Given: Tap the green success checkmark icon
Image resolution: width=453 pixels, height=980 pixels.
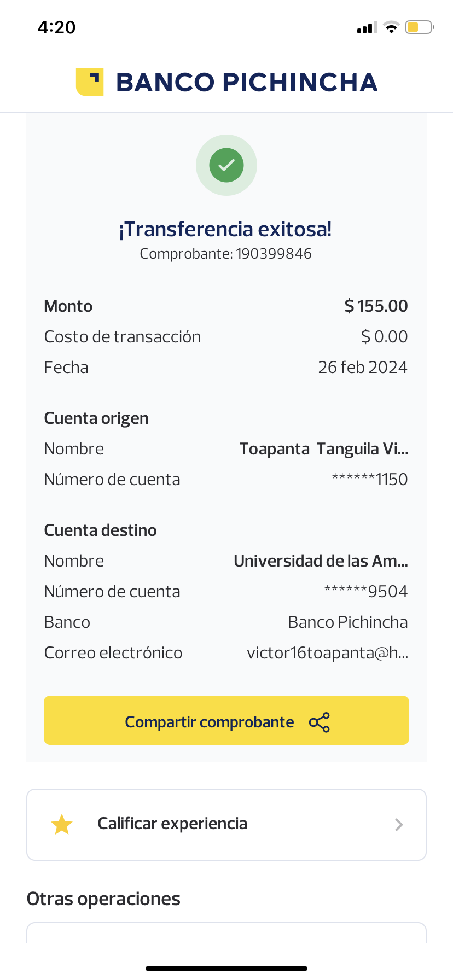Looking at the screenshot, I should pos(226,165).
